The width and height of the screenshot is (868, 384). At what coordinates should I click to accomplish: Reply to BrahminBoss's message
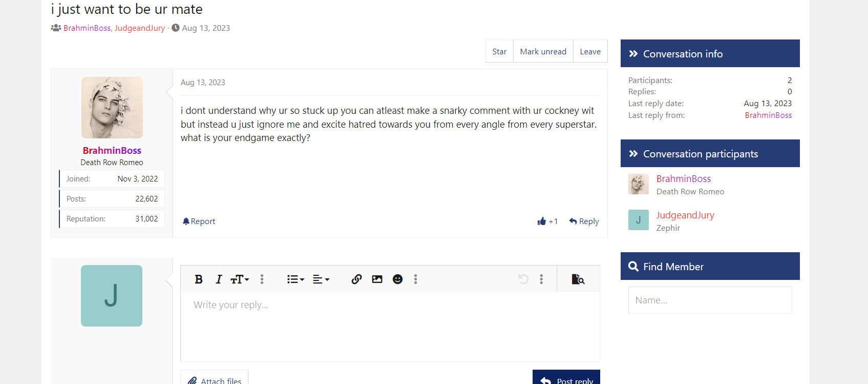[584, 221]
